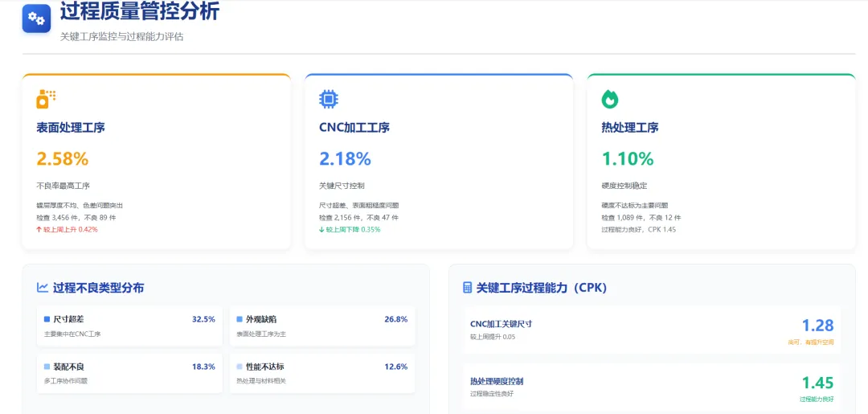Select the 尺寸超差 defect type label
This screenshot has width=868, height=414.
point(68,319)
